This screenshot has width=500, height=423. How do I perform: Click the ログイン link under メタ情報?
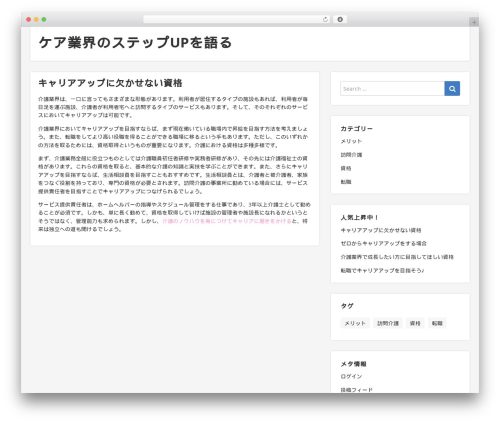point(351,376)
